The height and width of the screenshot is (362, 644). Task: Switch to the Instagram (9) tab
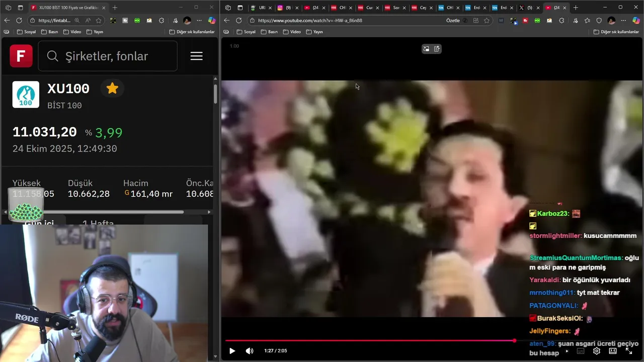pos(288,8)
